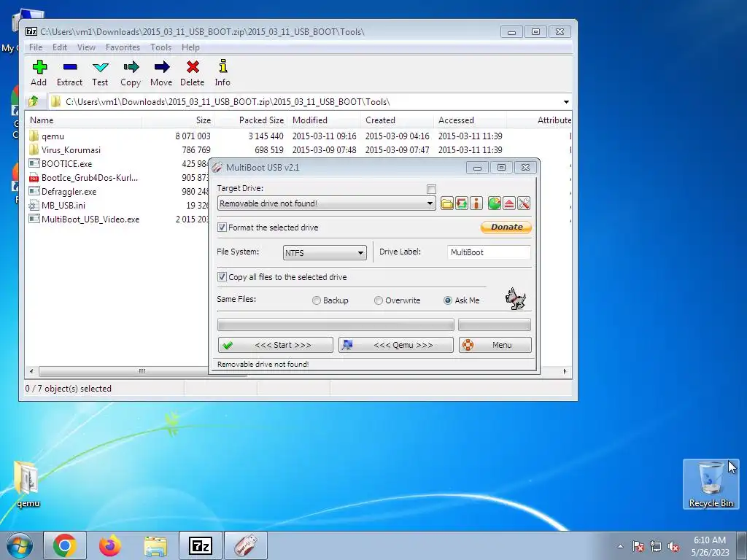The image size is (747, 560).
Task: Select the Overwrite radio option
Action: [379, 300]
